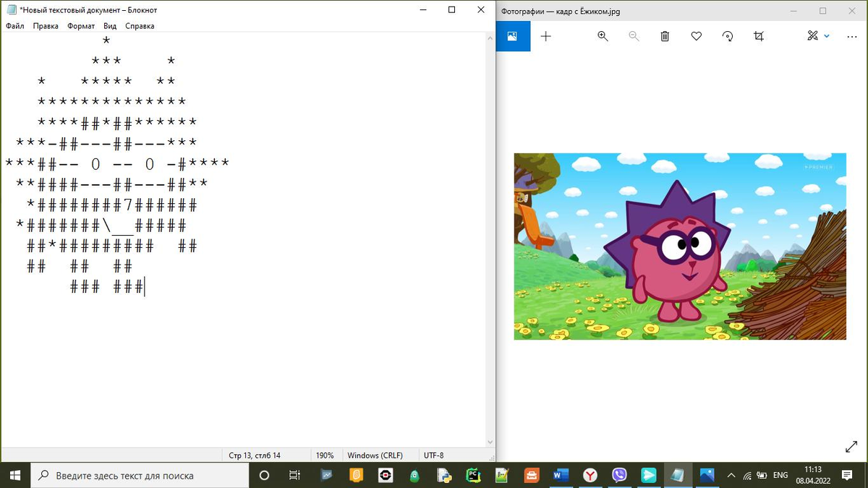The width and height of the screenshot is (868, 488).
Task: Switch to Photos via taskbar icon
Action: (x=707, y=475)
